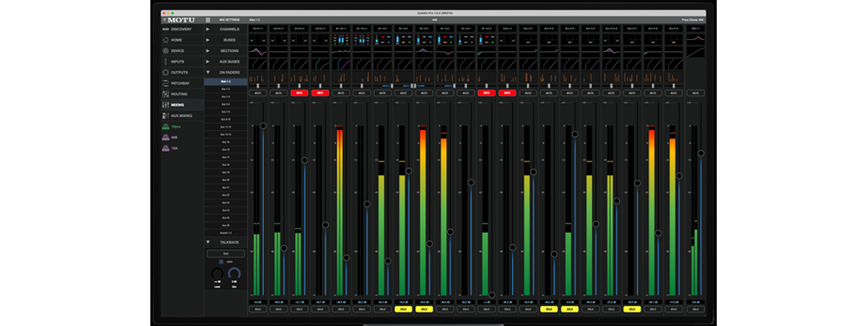Select Aux 13-14 in On Faders list
This screenshot has width=868, height=326.
click(x=226, y=134)
